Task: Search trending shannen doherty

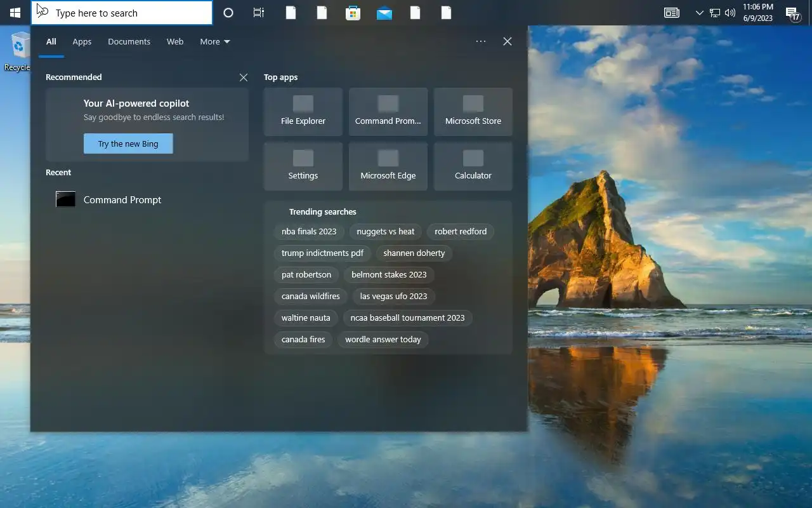Action: click(414, 253)
